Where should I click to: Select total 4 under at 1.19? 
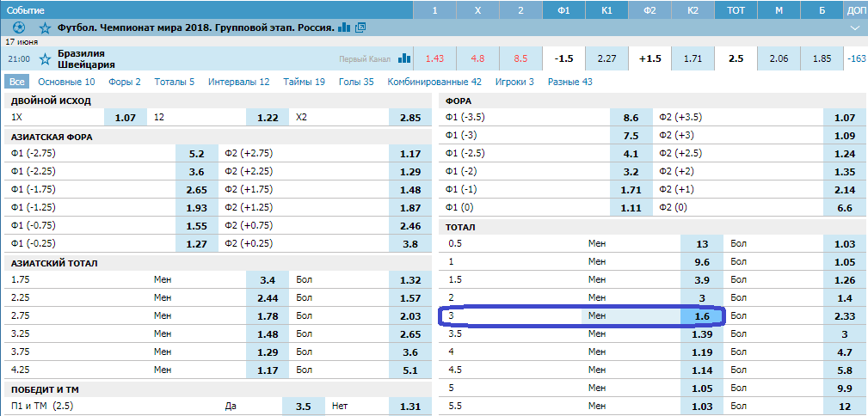pos(702,352)
